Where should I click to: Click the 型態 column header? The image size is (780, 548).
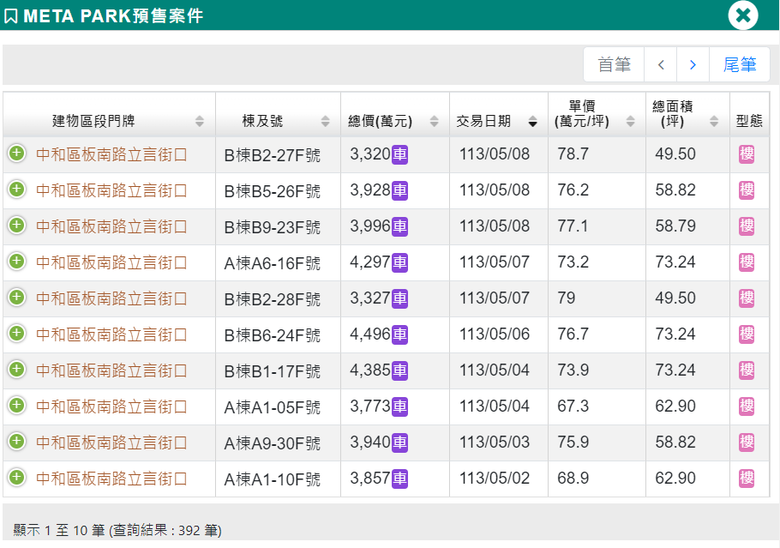[749, 115]
